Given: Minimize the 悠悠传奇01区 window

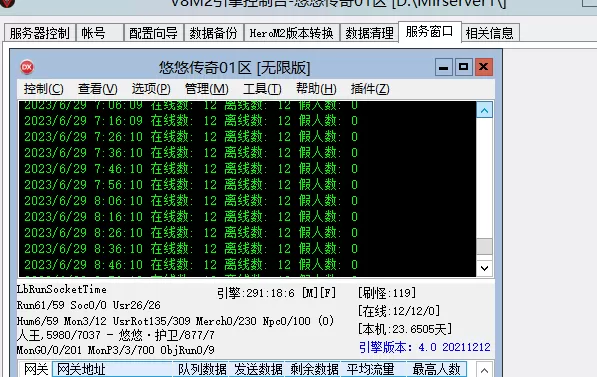Looking at the screenshot, I should point(444,67).
